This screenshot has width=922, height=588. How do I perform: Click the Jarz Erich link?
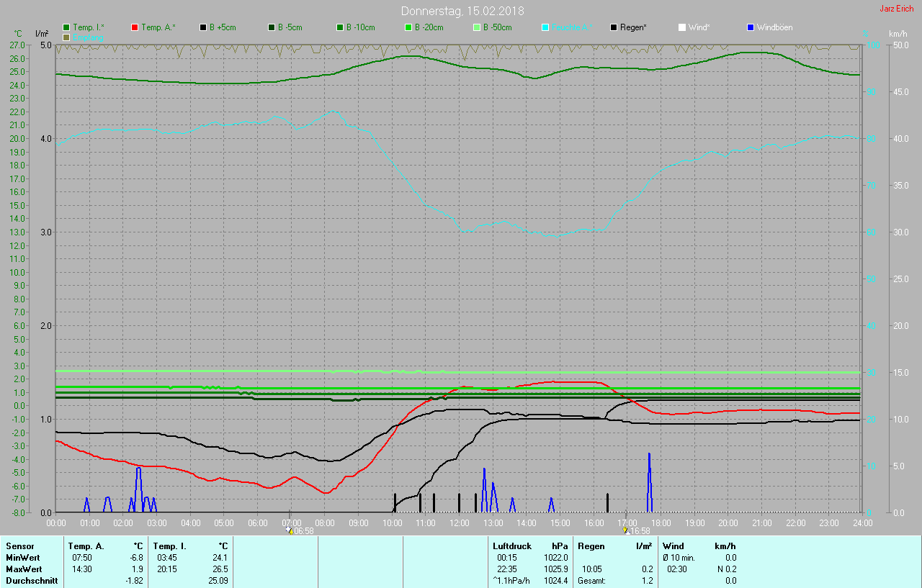(897, 9)
